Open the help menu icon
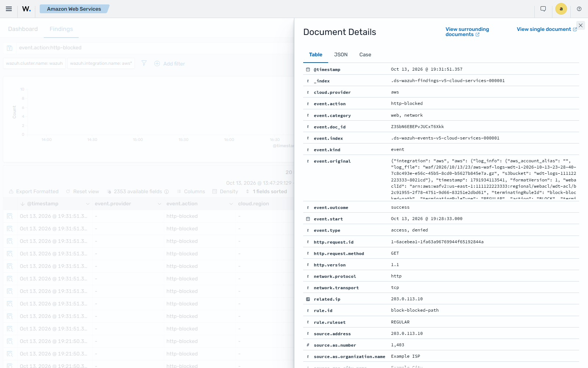This screenshot has width=588, height=368. [x=579, y=9]
